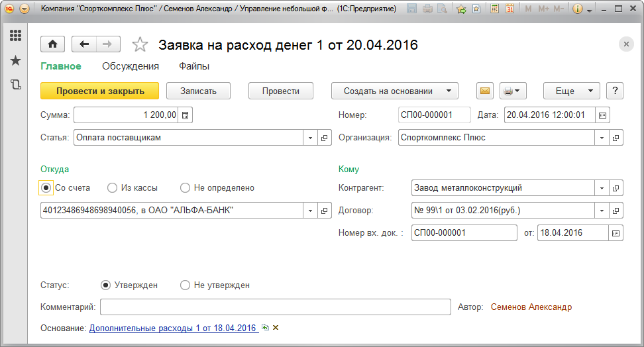This screenshot has height=347, width=644.
Task: Open the Еще menu
Action: pyautogui.click(x=572, y=91)
